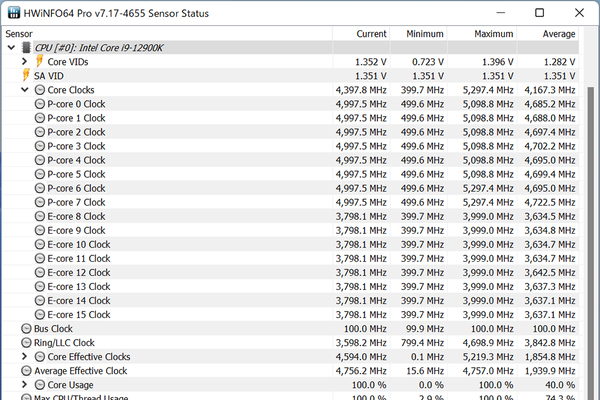Expand the Core VIDs sensor group
The width and height of the screenshot is (600, 400).
click(25, 62)
